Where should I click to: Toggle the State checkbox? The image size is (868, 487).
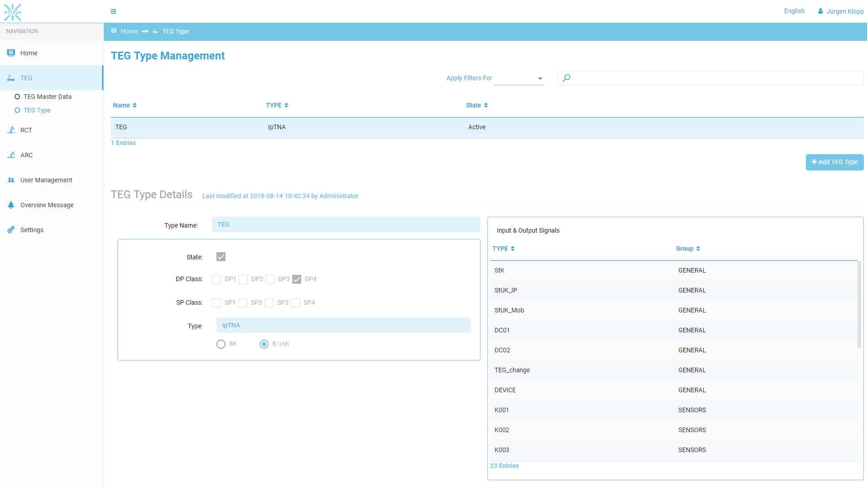click(221, 257)
